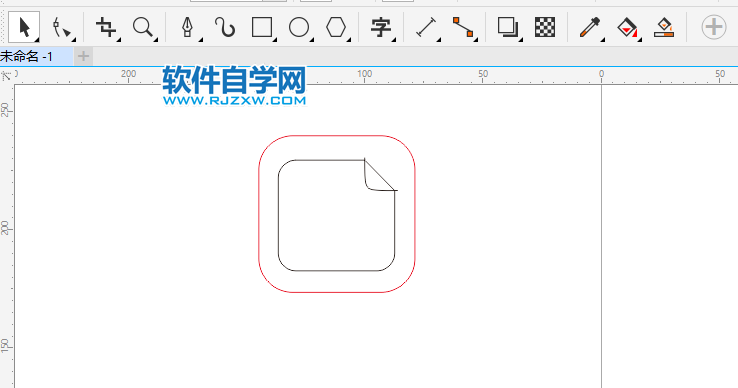Click the Quick Customize plus button

tap(714, 27)
